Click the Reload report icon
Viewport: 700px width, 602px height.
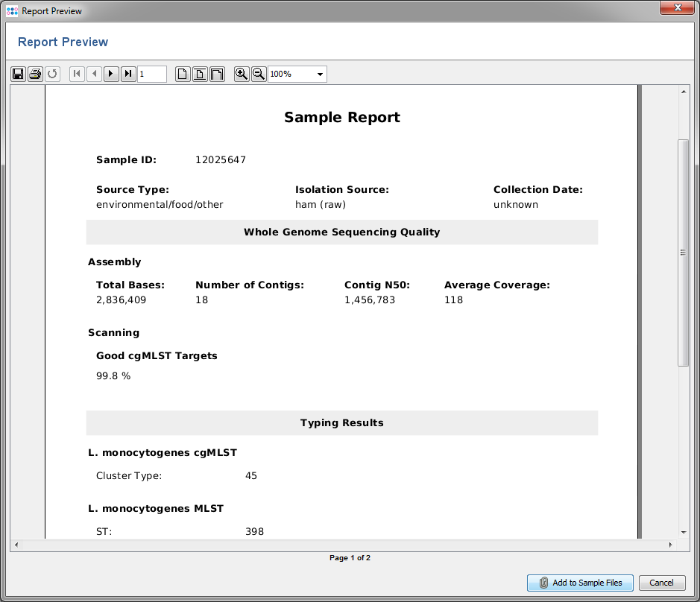(52, 74)
